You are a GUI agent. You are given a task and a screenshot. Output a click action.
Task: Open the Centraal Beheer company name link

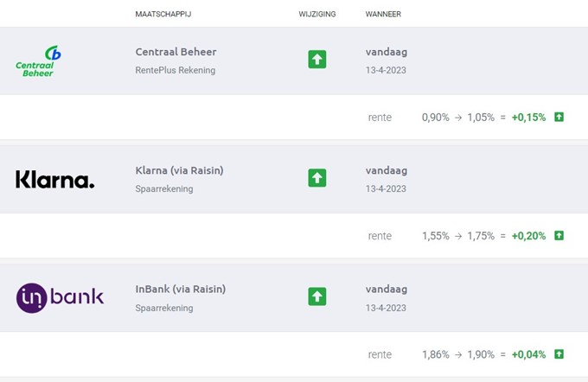tap(176, 52)
